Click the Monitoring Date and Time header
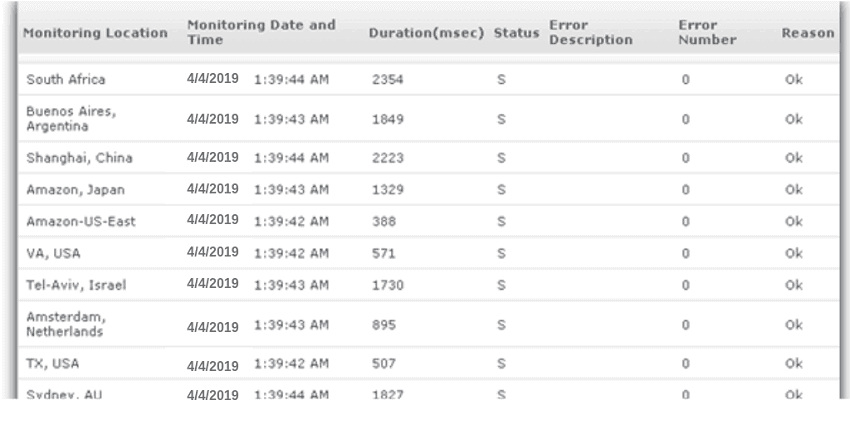This screenshot has height=425, width=850. pos(261,33)
